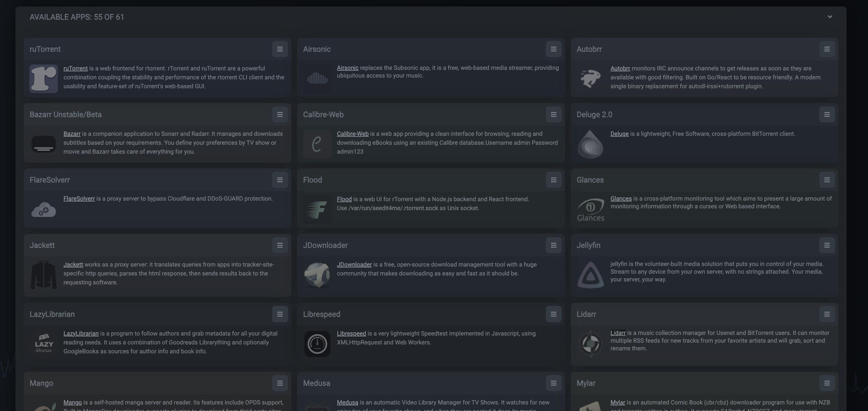This screenshot has height=411, width=868.
Task: Open the Bazarr Unstable/Beta card menu
Action: (280, 115)
